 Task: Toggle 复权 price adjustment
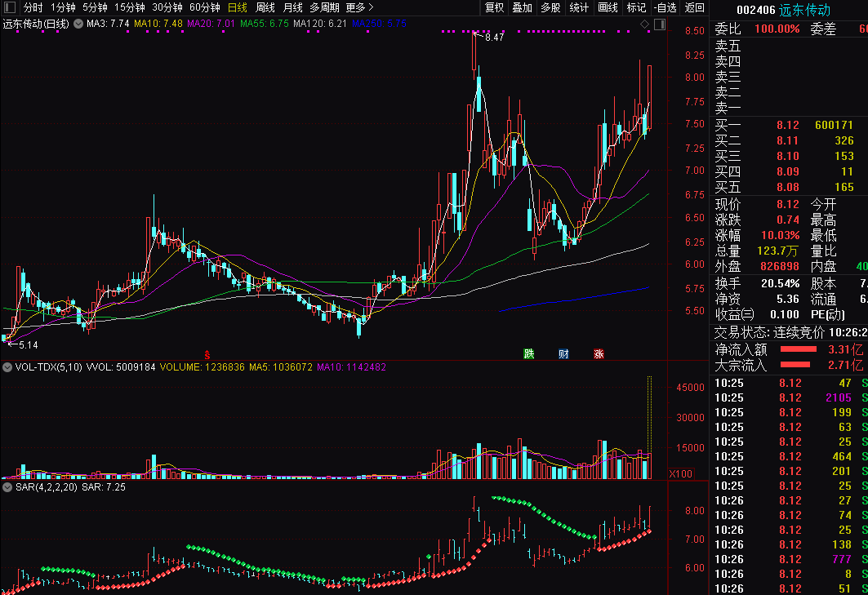[x=494, y=7]
